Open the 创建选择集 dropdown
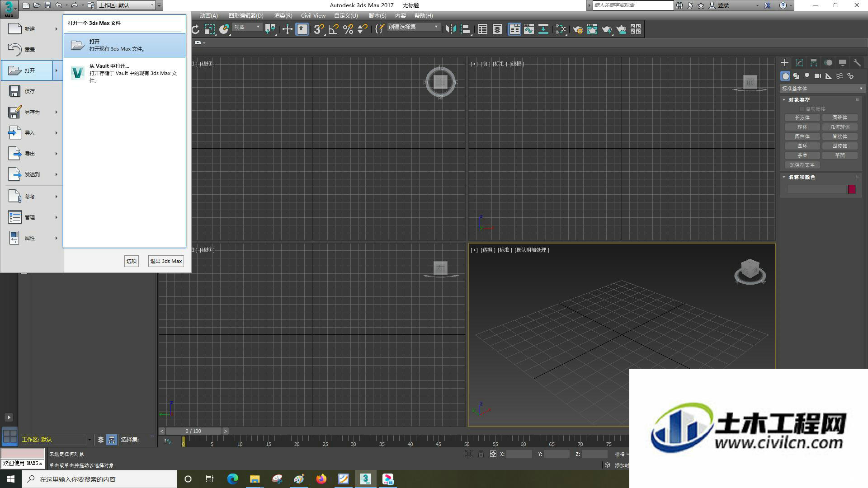 pyautogui.click(x=414, y=27)
